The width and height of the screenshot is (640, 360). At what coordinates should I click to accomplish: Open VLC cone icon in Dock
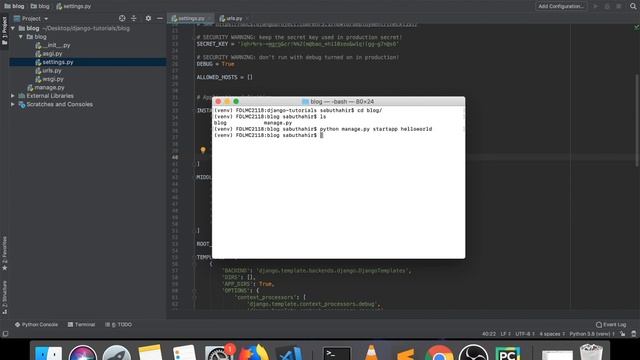pos(371,353)
